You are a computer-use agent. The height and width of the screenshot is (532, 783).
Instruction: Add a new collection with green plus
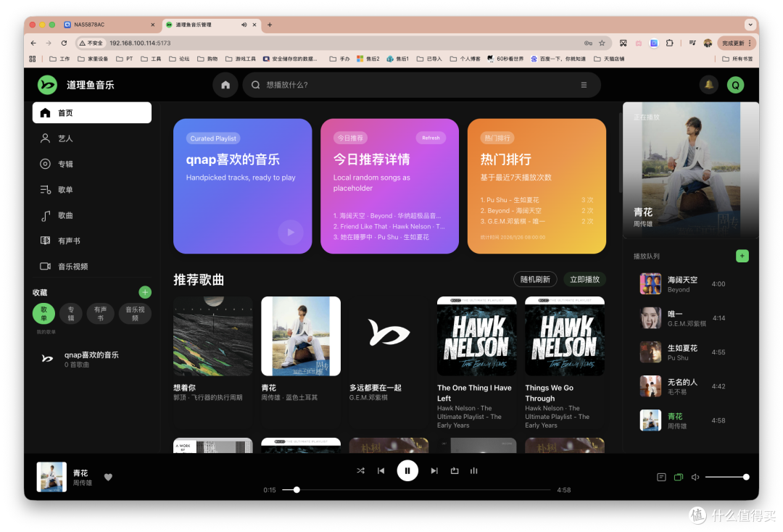[145, 292]
